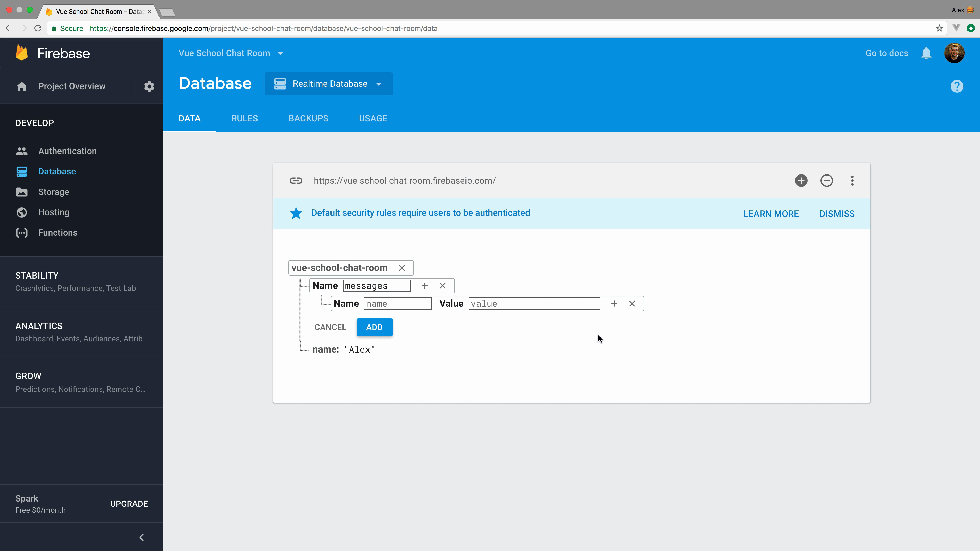980x551 pixels.
Task: Open the user account avatar
Action: 954,53
